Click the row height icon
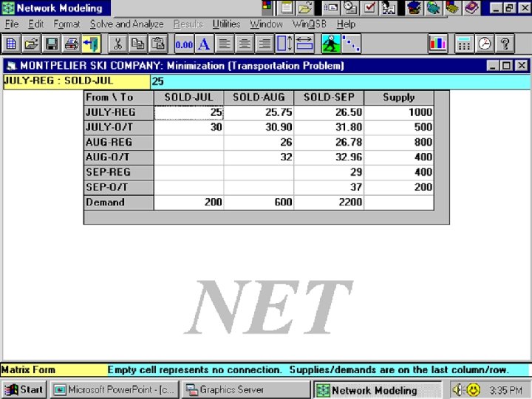 click(284, 44)
